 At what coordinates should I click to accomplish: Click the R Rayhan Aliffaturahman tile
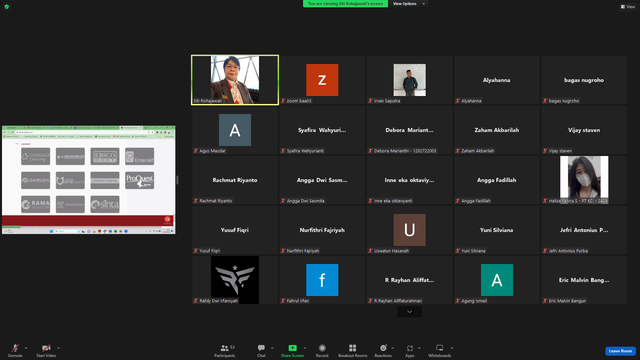(x=409, y=280)
